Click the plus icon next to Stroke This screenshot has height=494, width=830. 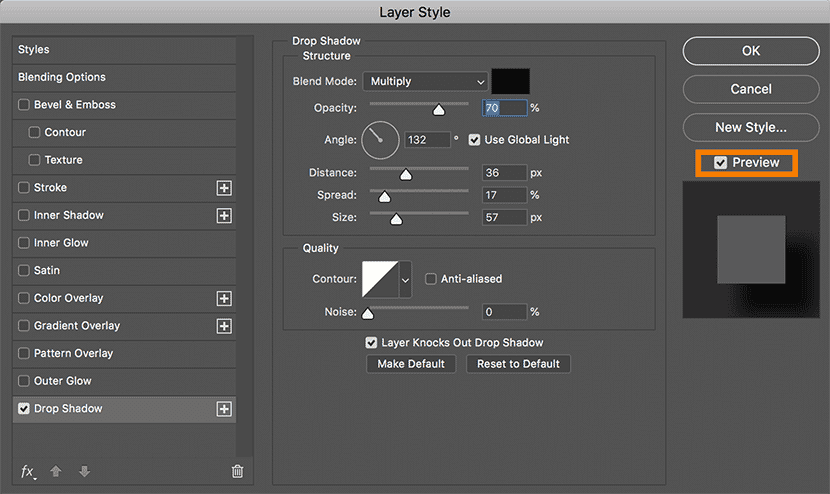tap(224, 188)
